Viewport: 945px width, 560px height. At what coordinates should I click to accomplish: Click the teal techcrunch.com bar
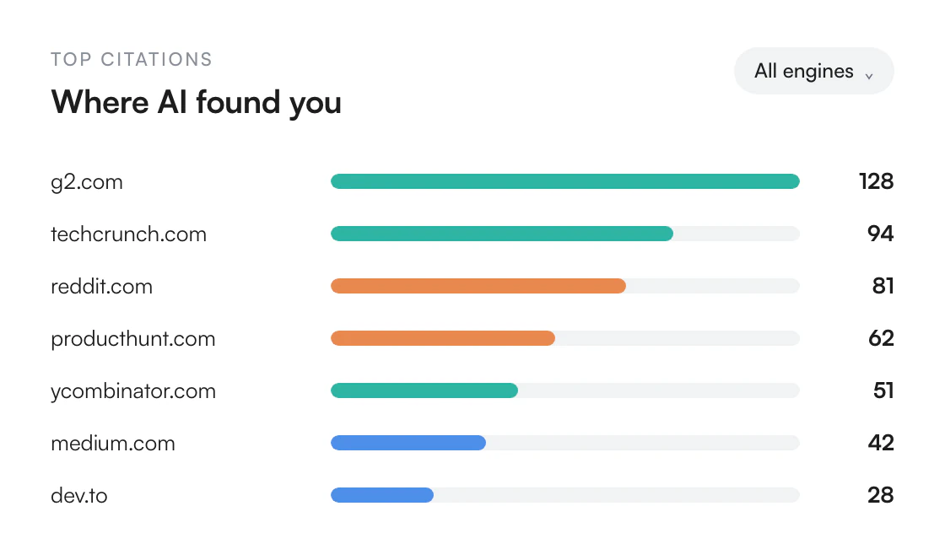pos(501,234)
